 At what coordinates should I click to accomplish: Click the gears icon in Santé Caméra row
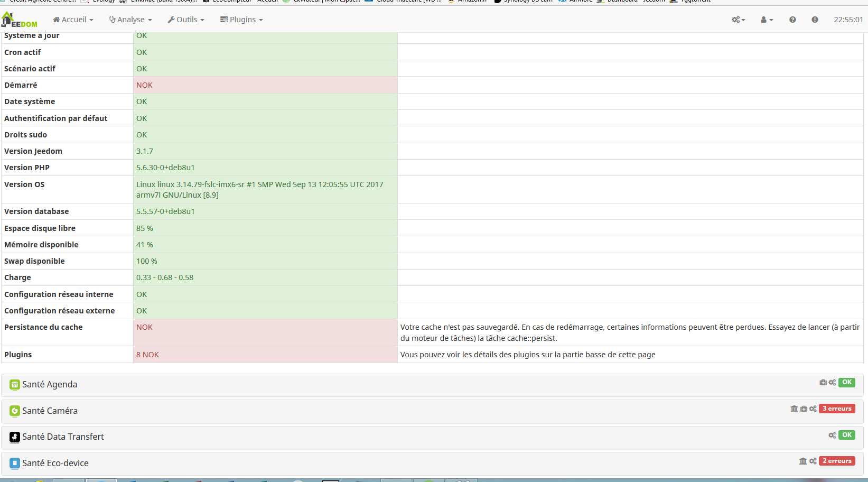[x=813, y=409]
